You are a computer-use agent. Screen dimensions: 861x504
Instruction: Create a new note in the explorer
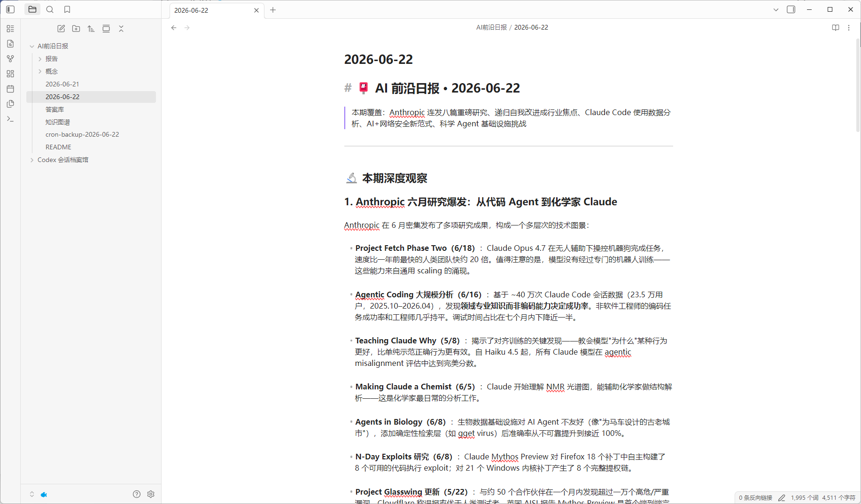pyautogui.click(x=61, y=29)
